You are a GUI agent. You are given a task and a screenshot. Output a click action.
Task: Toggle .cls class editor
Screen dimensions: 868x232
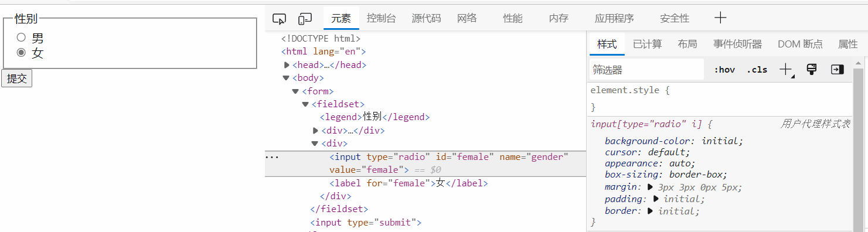(757, 70)
